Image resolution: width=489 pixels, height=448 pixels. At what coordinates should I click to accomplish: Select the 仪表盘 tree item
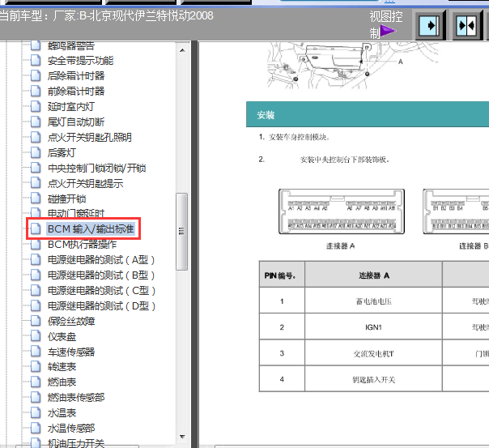tap(62, 337)
